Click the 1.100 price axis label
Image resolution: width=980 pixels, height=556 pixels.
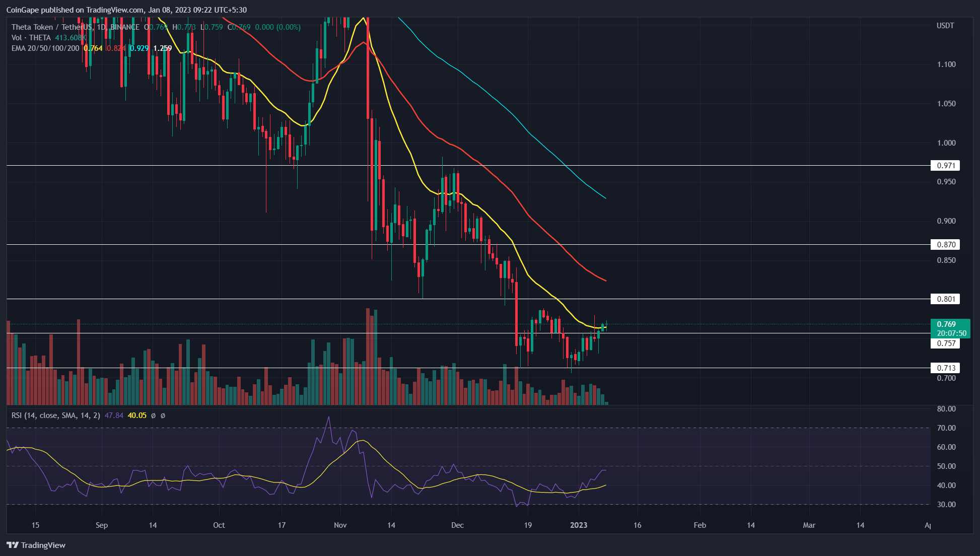coord(946,64)
